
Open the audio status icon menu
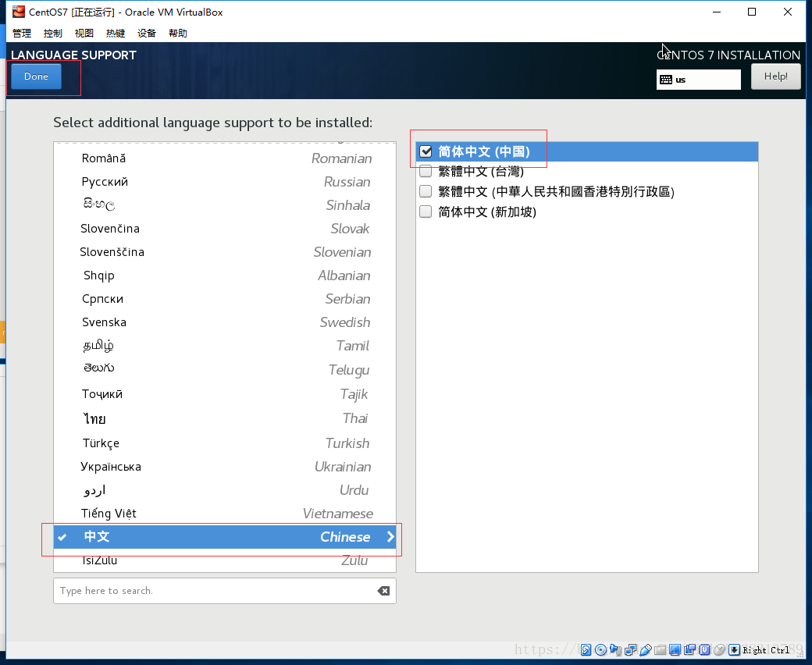click(616, 650)
